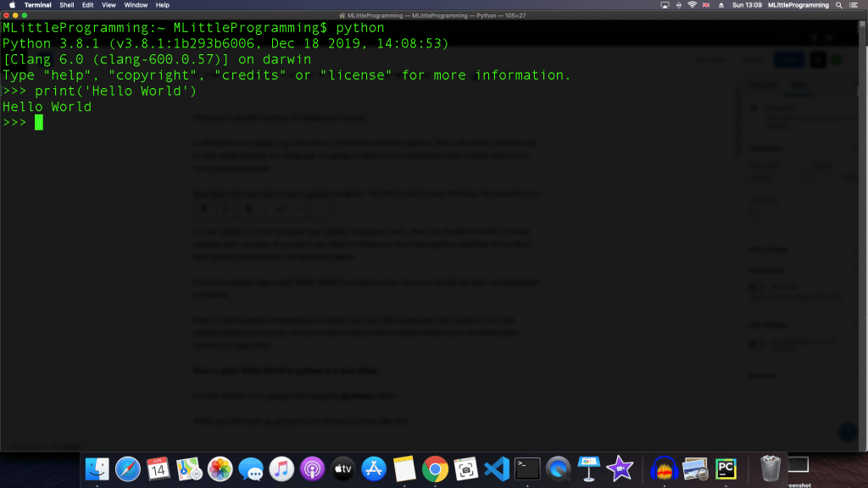Image resolution: width=868 pixels, height=488 pixels.
Task: Click the Terminal icon in the dock
Action: (x=527, y=469)
